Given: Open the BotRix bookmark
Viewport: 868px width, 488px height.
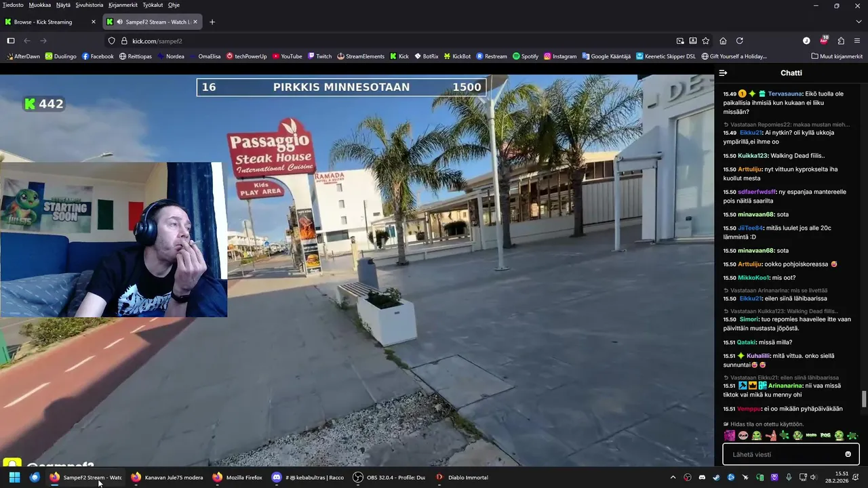Looking at the screenshot, I should click(x=426, y=56).
